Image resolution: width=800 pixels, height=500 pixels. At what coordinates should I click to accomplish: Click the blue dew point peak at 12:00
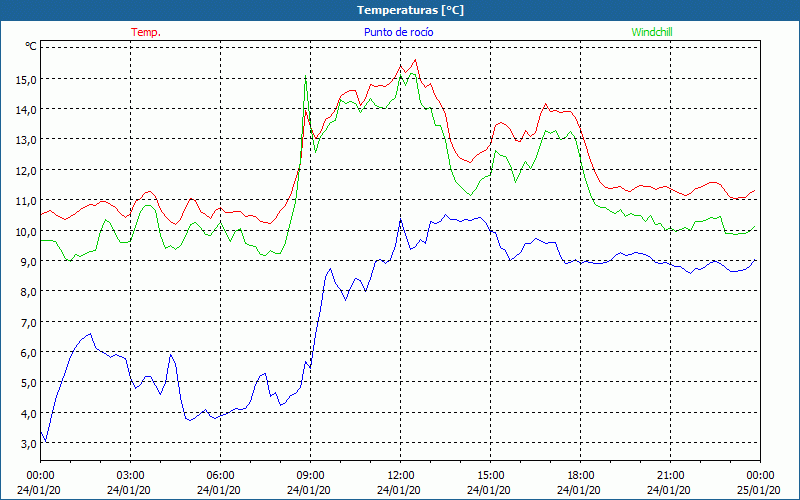pyautogui.click(x=401, y=219)
